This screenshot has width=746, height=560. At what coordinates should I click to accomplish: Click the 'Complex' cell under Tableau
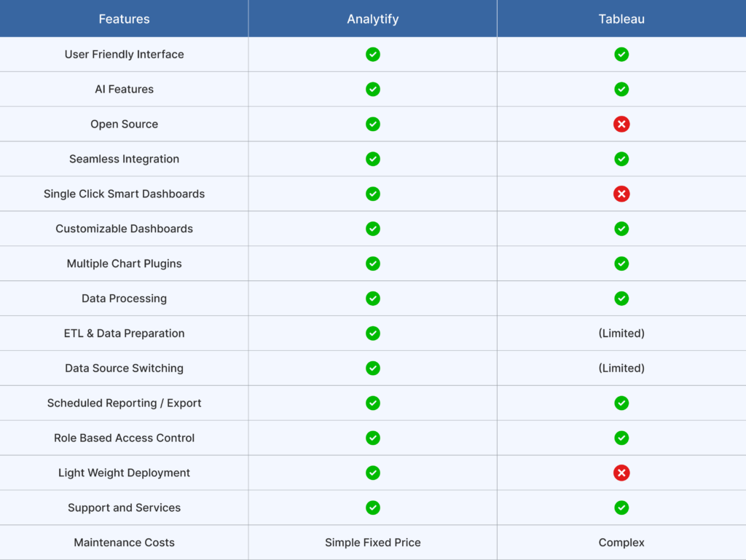(621, 543)
